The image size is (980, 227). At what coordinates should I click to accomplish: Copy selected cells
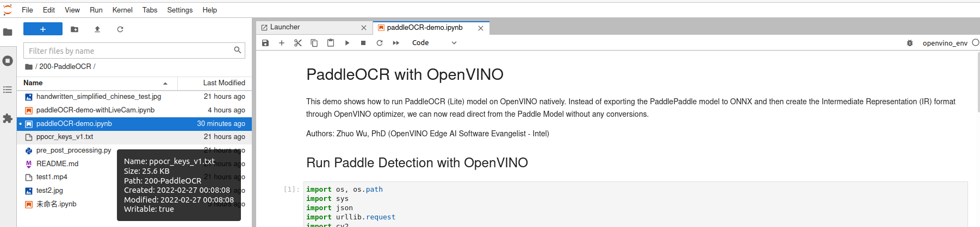tap(314, 43)
